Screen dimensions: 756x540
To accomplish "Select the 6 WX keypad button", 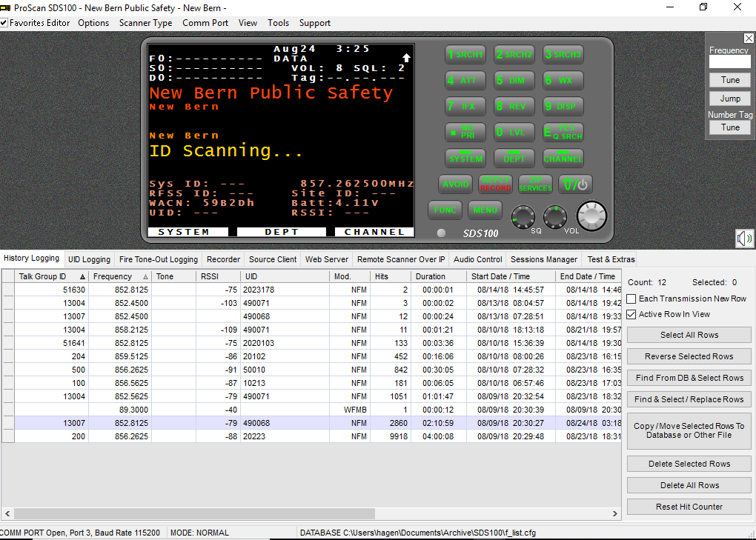I will click(563, 81).
